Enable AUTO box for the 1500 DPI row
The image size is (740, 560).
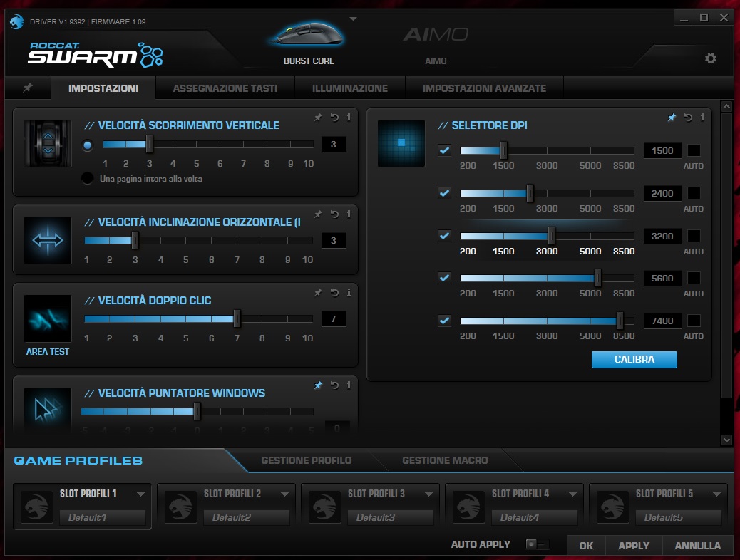[x=694, y=150]
